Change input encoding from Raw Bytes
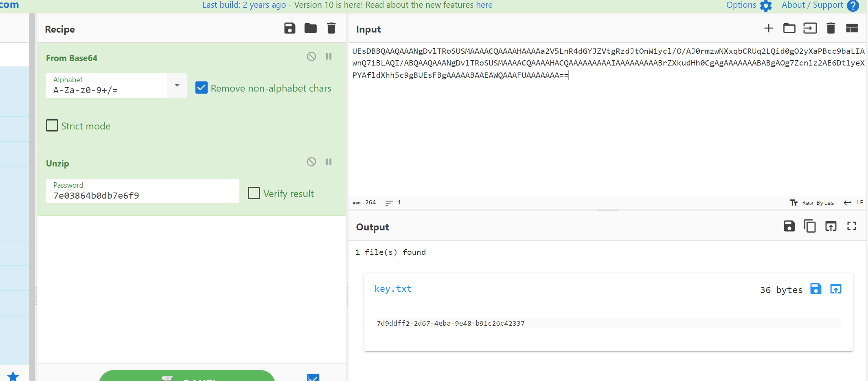Viewport: 868px width, 381px height. coord(812,203)
